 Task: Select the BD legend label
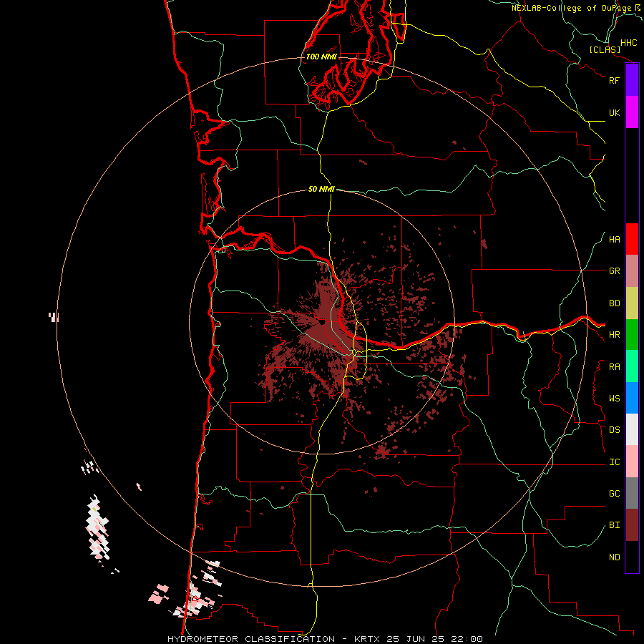(614, 303)
